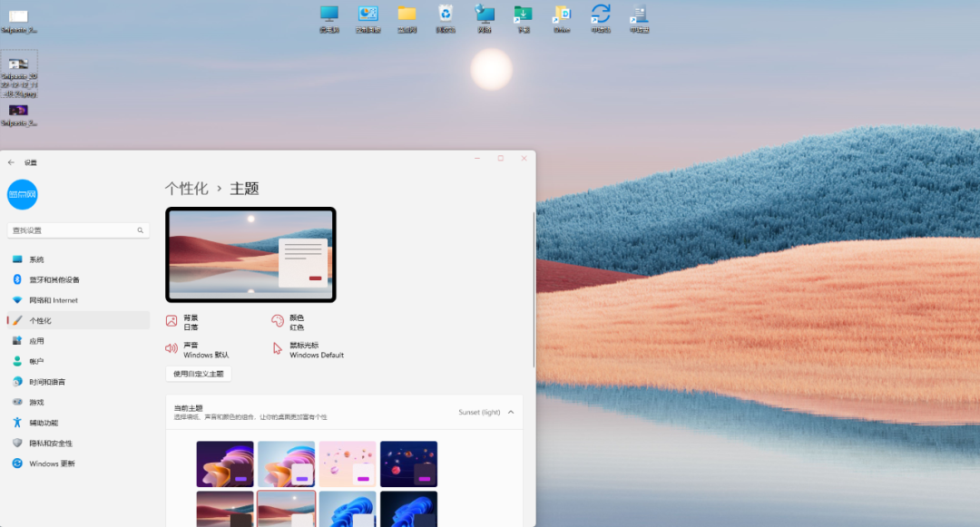The height and width of the screenshot is (527, 980).
Task: Collapse 当前主题 section via the chevron
Action: tap(511, 412)
